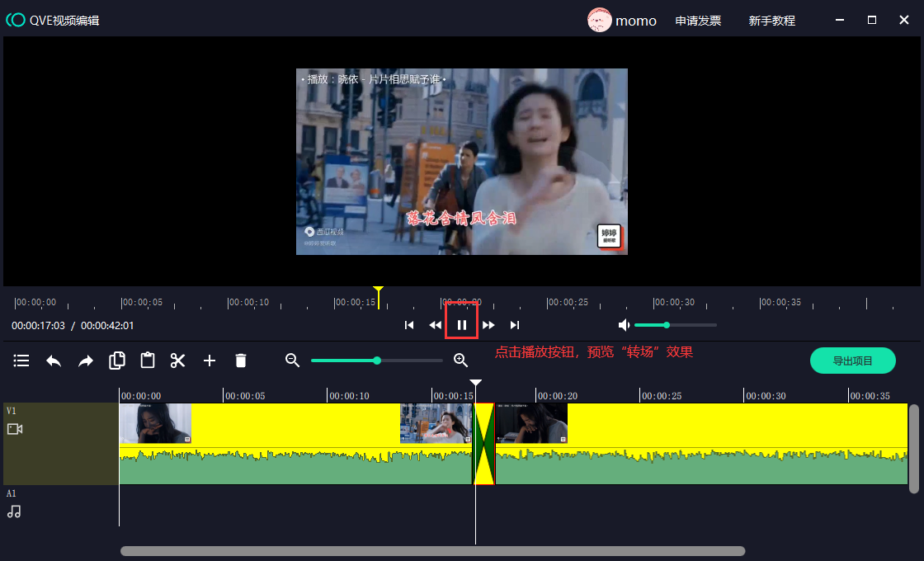The height and width of the screenshot is (561, 924).
Task: Click the fast forward button
Action: pyautogui.click(x=488, y=325)
